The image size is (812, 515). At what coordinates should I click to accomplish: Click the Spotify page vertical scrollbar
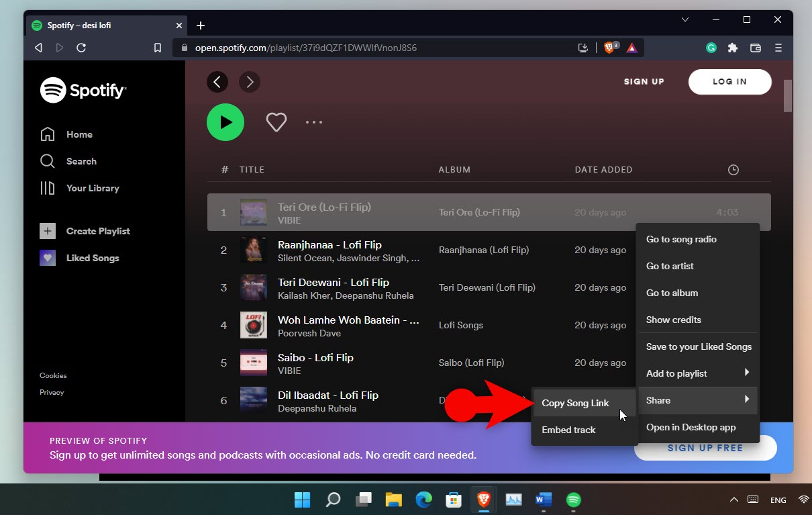[788, 95]
